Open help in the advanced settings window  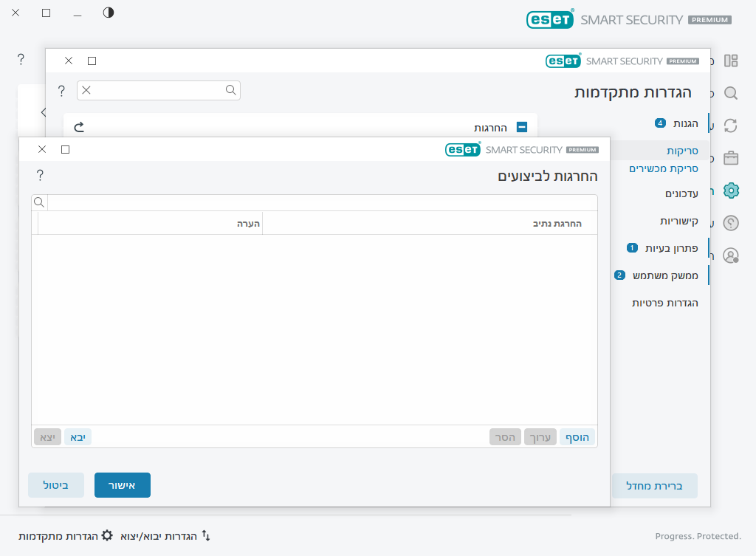(61, 91)
